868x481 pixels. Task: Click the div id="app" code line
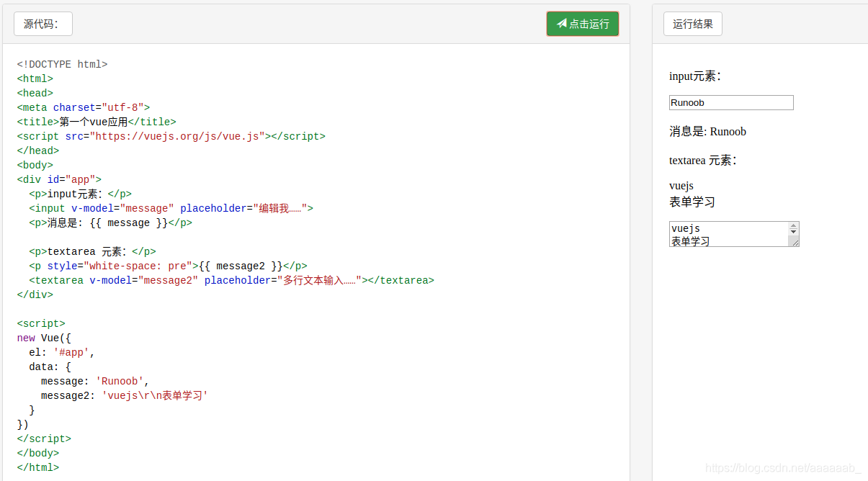coord(59,179)
